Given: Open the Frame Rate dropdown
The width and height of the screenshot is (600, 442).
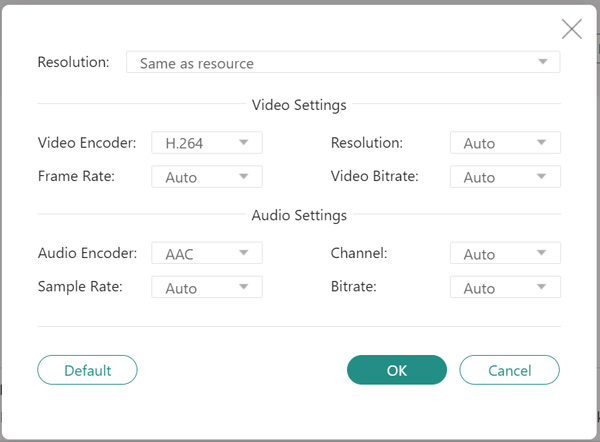Looking at the screenshot, I should tap(206, 177).
